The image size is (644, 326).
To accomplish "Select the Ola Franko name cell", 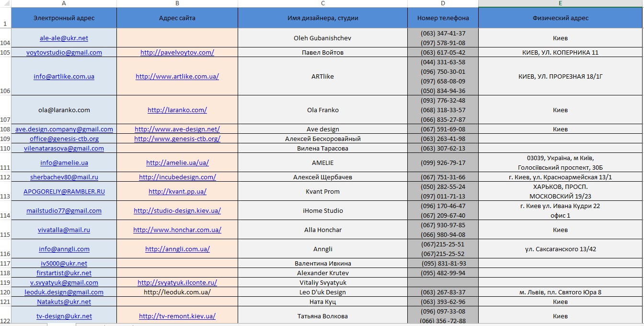I will [323, 110].
